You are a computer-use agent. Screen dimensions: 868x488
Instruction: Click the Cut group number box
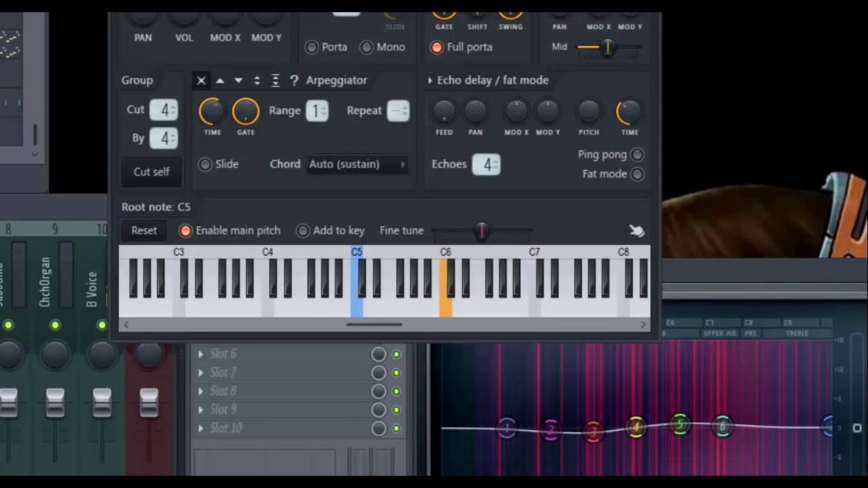click(x=163, y=110)
